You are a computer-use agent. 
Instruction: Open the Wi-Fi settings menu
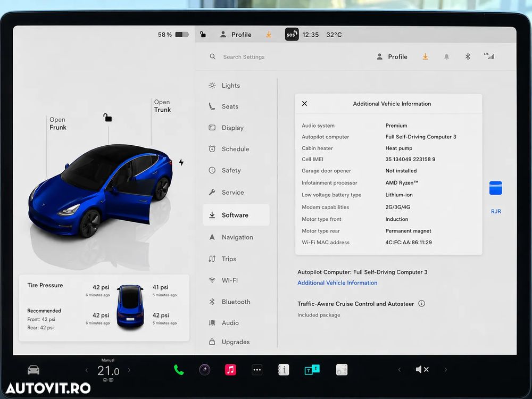223,280
